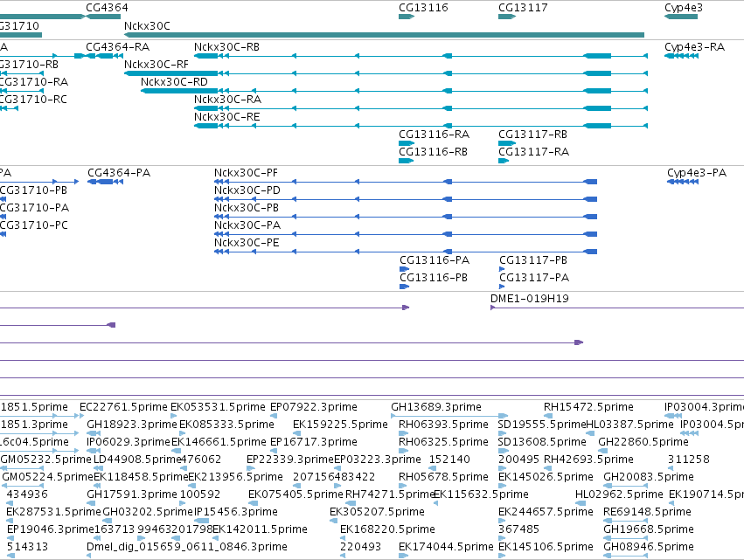Select transcript label CG31710-RC

pyautogui.click(x=33, y=100)
